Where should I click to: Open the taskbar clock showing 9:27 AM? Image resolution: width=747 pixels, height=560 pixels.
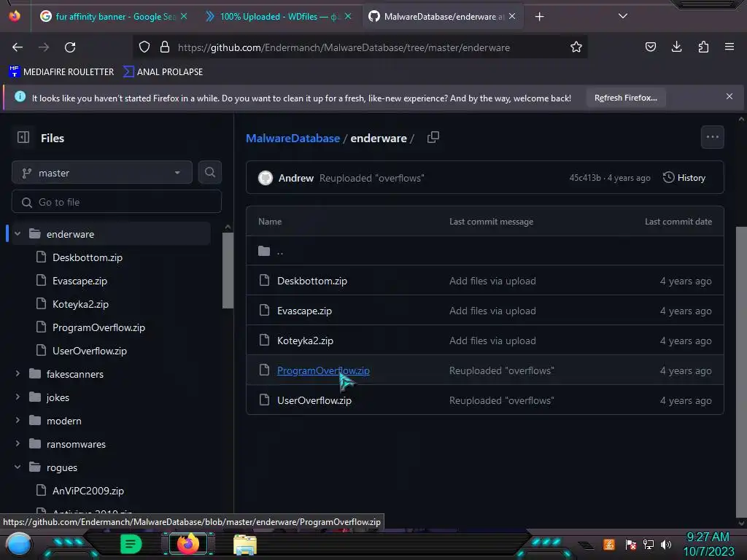click(708, 544)
